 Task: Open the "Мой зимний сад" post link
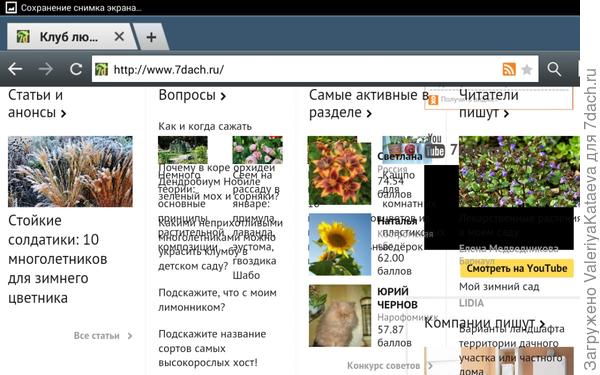coord(499,287)
